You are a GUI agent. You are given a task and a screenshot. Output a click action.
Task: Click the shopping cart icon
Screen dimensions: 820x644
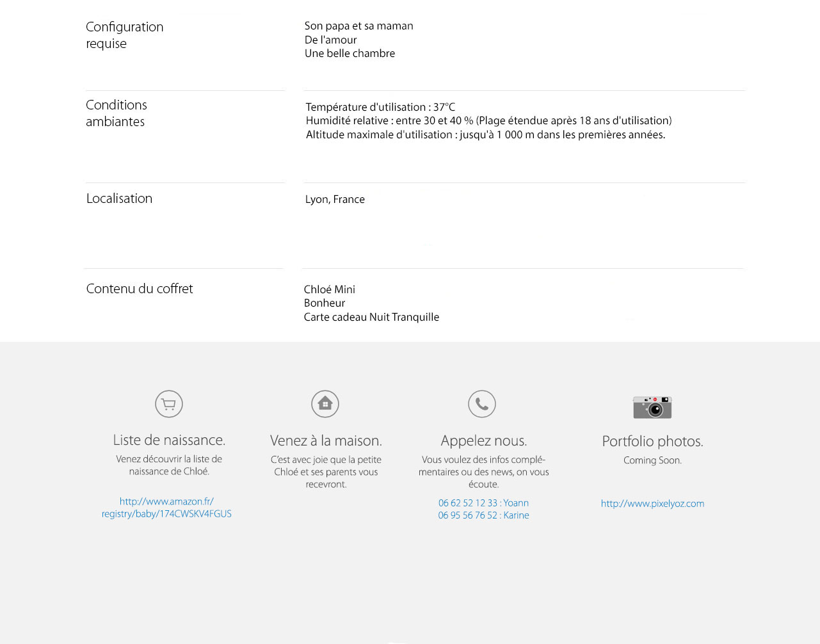169,404
